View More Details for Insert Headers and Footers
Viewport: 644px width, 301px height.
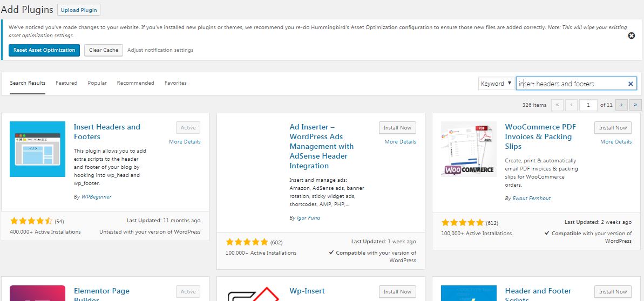[185, 142]
